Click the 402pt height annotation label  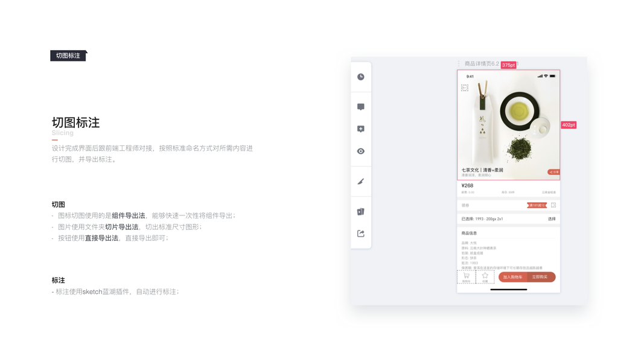[x=569, y=125]
